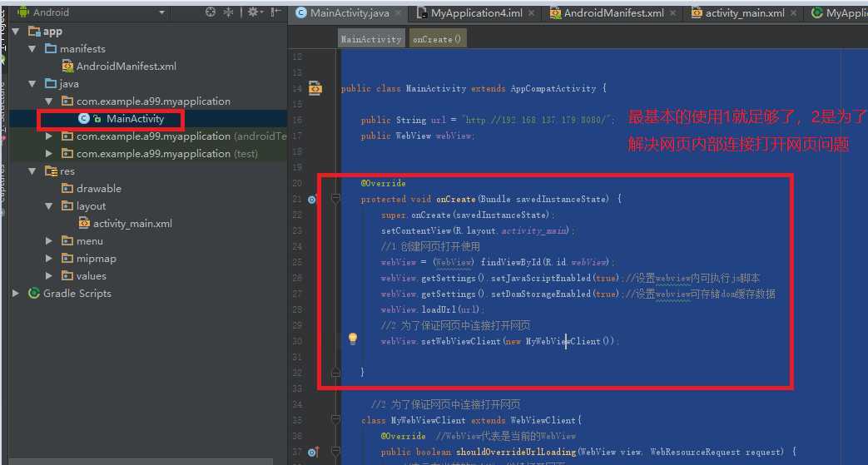The height and width of the screenshot is (465, 868).
Task: Hide the Project tool window with the hide icon
Action: 275,12
